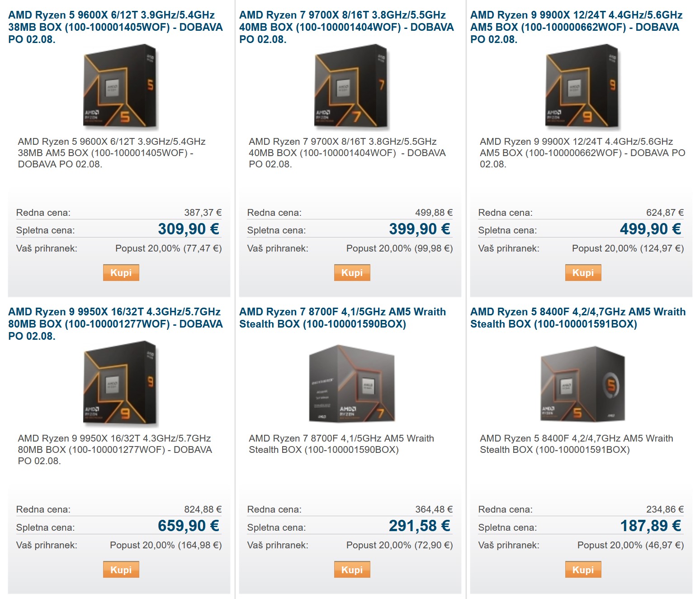Buy the Ryzen 7 8700F using Kupi
Image resolution: width=700 pixels, height=599 pixels.
(352, 570)
